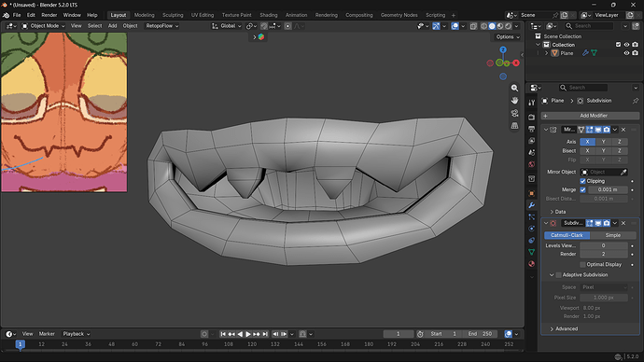Enable the Adaptive Subdivision checkbox
Image resolution: width=644 pixels, height=362 pixels.
[558, 275]
